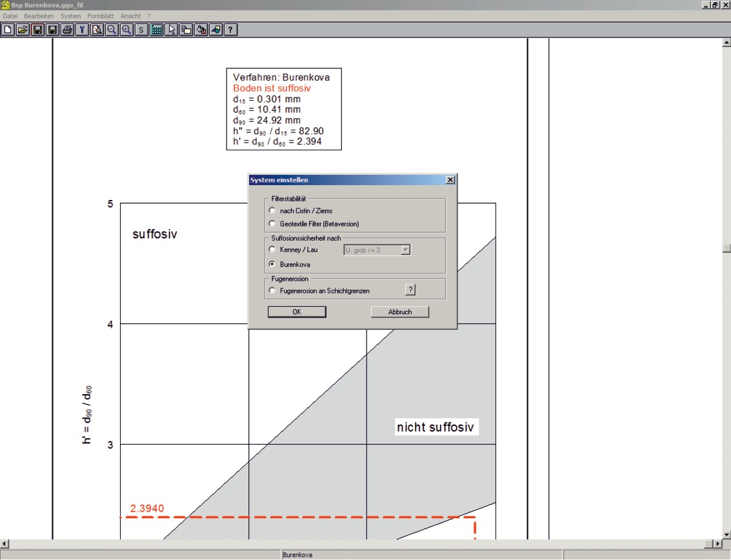Screen dimensions: 731x560
Task: Click the New file toolbar icon
Action: 8,30
